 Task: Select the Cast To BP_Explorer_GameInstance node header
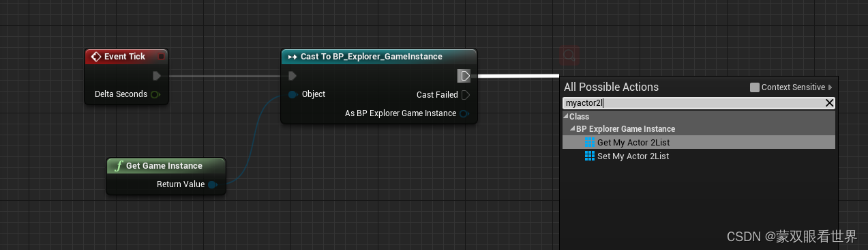click(x=379, y=57)
